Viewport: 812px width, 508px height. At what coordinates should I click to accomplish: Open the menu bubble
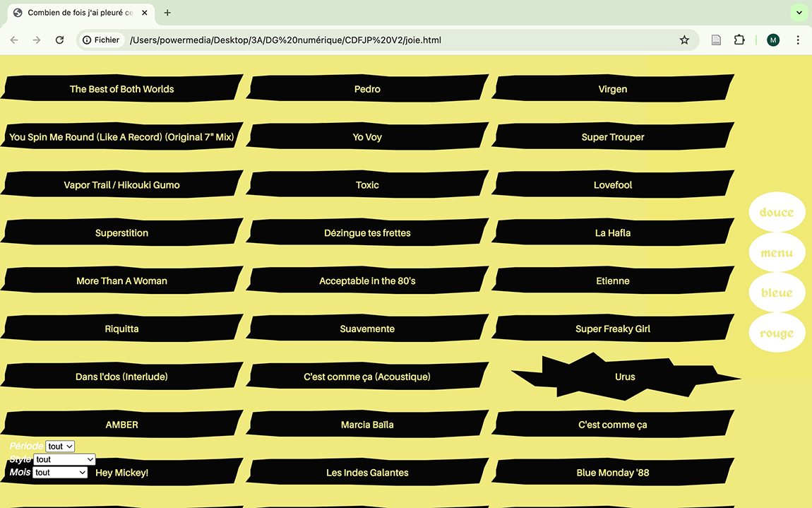[777, 252]
